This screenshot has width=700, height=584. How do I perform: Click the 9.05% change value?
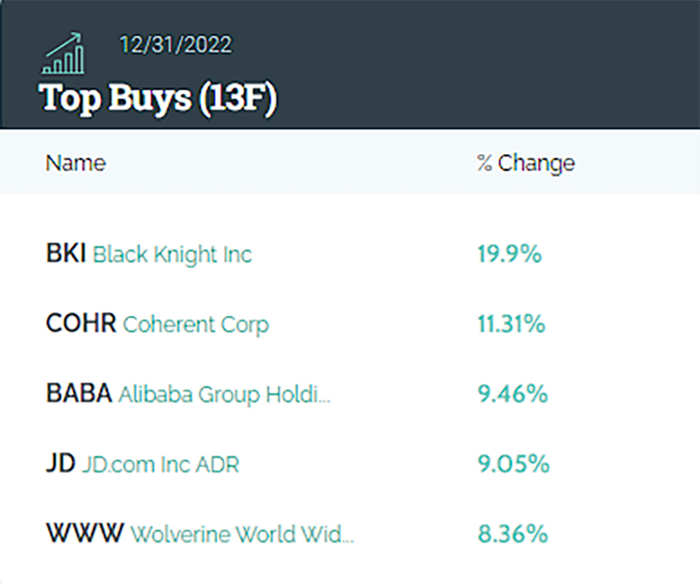pyautogui.click(x=513, y=465)
